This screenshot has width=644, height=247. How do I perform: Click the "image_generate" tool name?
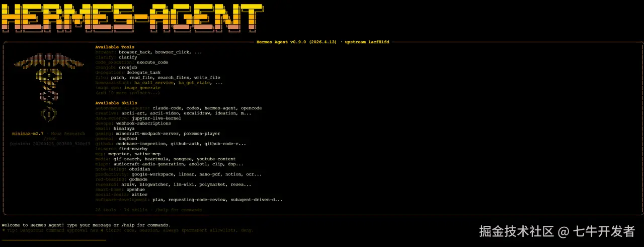(142, 88)
